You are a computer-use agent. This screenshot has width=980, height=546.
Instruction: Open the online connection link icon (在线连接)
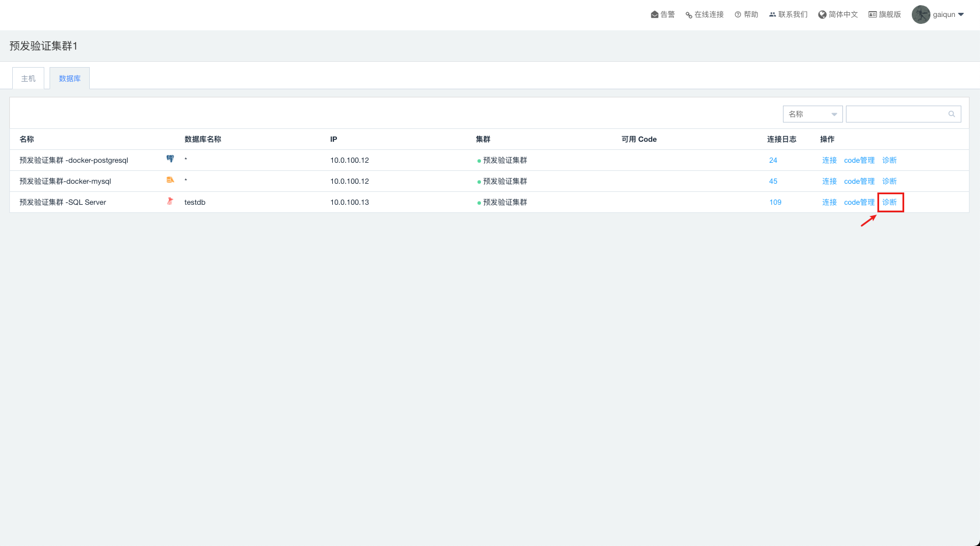point(689,15)
